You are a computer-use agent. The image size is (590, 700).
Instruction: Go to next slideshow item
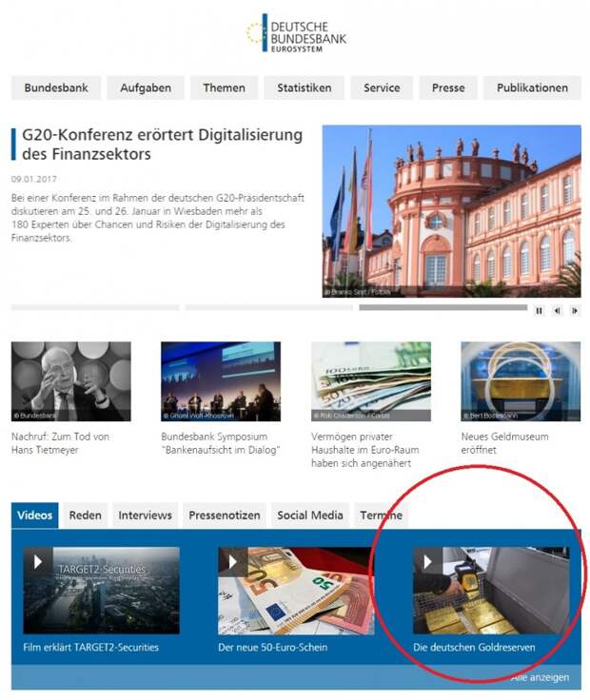[x=575, y=311]
